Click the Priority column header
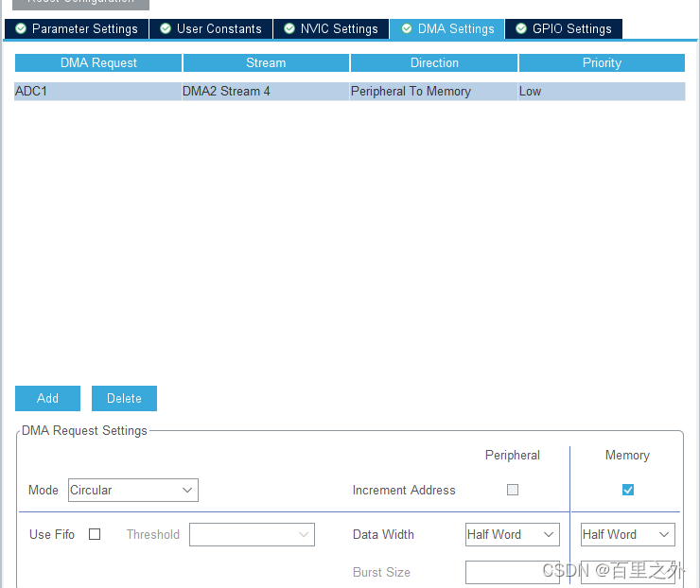This screenshot has width=700, height=588. 602,63
